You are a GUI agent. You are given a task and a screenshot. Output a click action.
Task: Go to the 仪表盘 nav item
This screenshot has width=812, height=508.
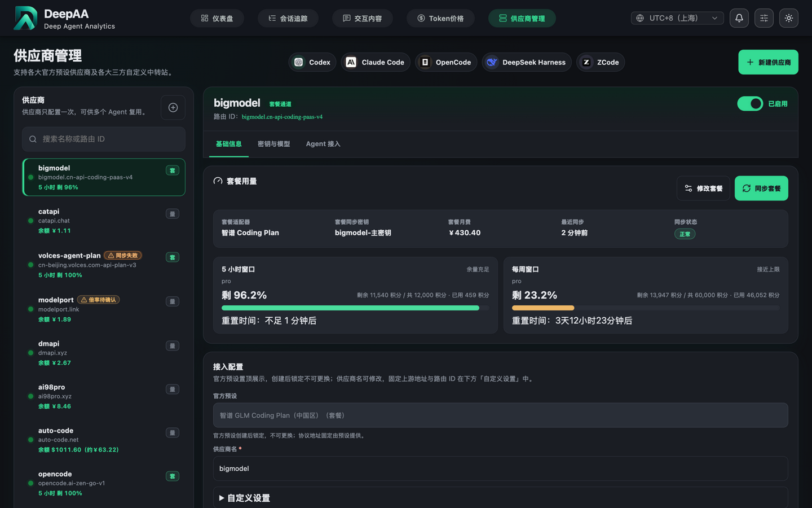tap(217, 19)
